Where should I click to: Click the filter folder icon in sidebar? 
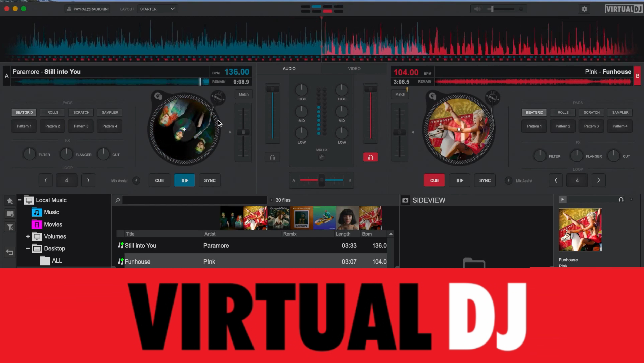pyautogui.click(x=10, y=227)
